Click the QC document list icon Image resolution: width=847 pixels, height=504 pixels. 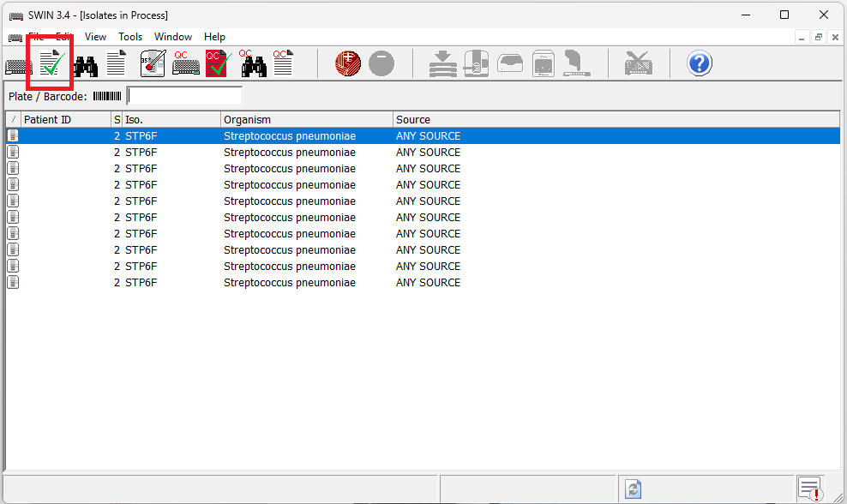tap(283, 63)
